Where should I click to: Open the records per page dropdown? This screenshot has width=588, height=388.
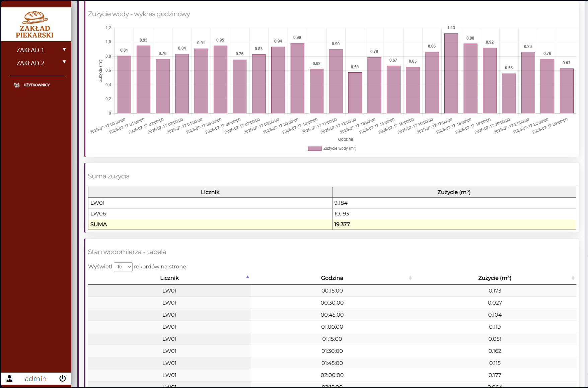[x=123, y=267]
